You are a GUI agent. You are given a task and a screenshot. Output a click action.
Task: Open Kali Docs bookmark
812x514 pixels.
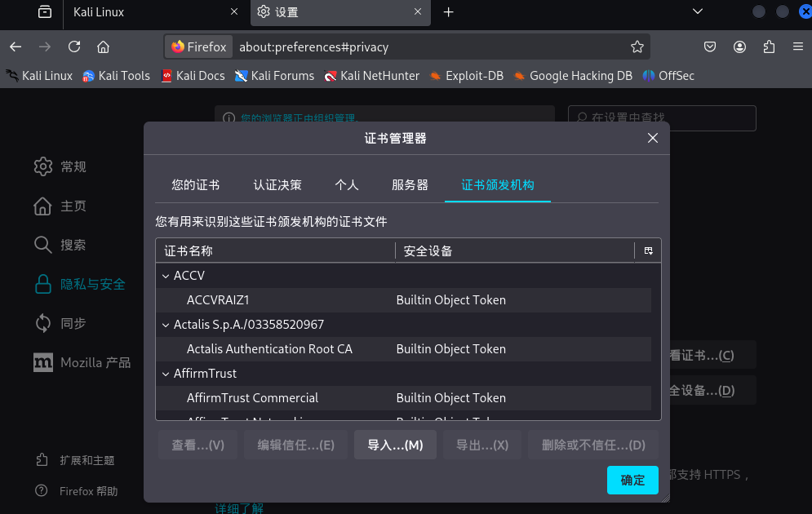(193, 76)
